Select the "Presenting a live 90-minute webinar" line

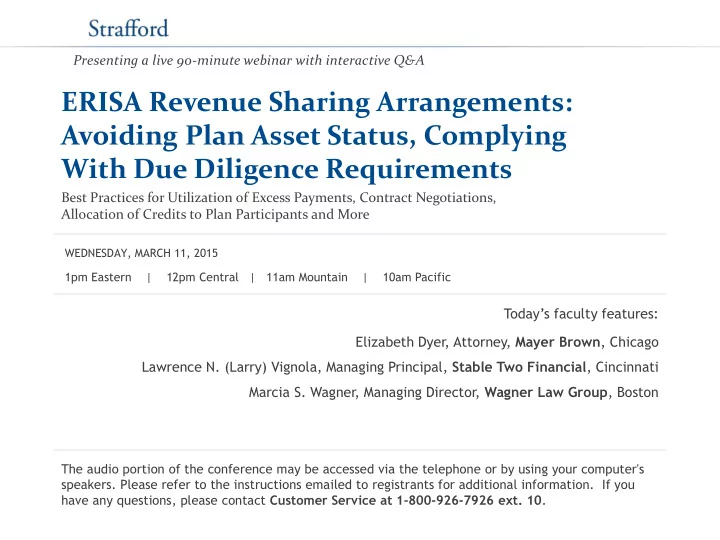248,61
